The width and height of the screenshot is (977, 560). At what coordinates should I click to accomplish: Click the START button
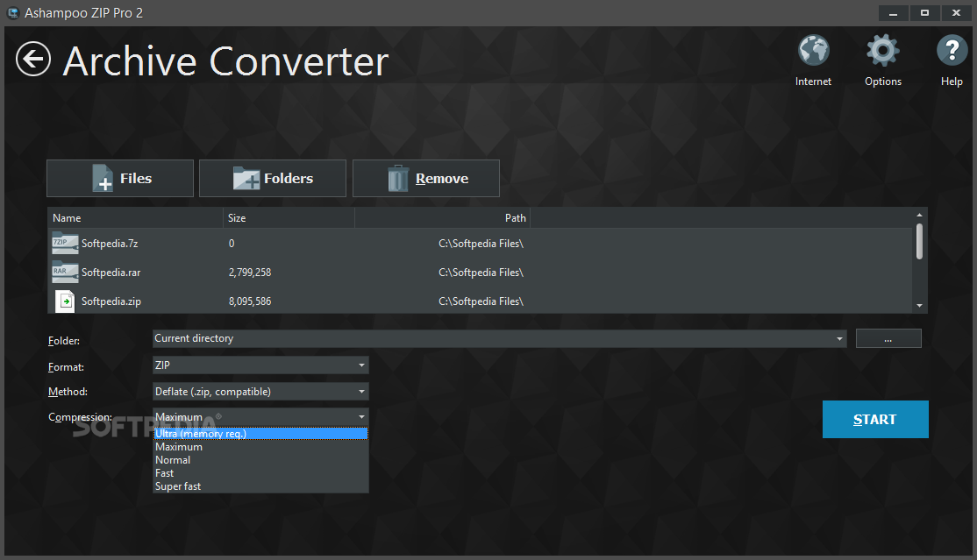(874, 419)
